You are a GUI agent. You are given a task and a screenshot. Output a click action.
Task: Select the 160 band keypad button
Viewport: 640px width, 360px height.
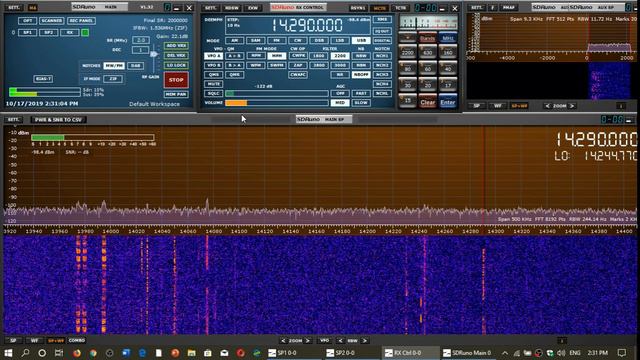pyautogui.click(x=448, y=52)
